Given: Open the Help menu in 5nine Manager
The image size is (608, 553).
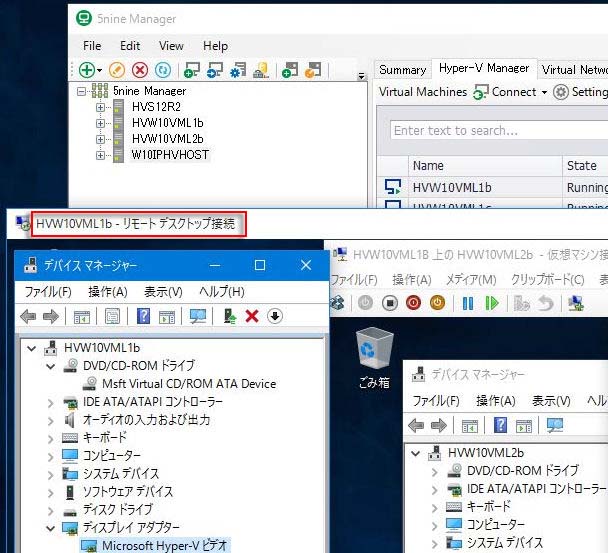Looking at the screenshot, I should [215, 46].
